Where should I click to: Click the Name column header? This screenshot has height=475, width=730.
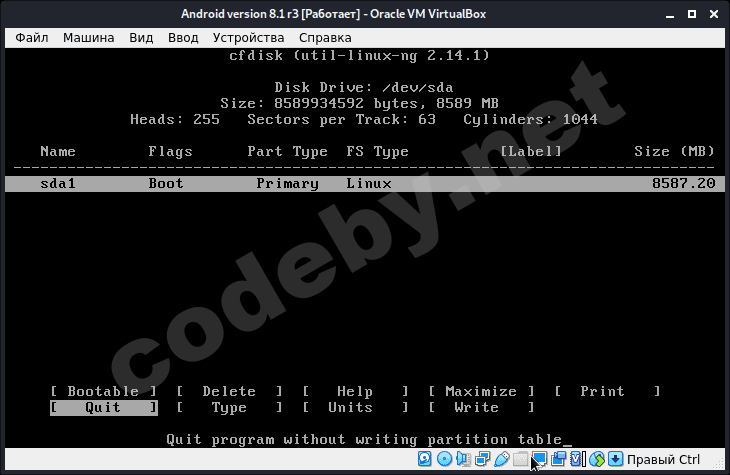tap(58, 151)
